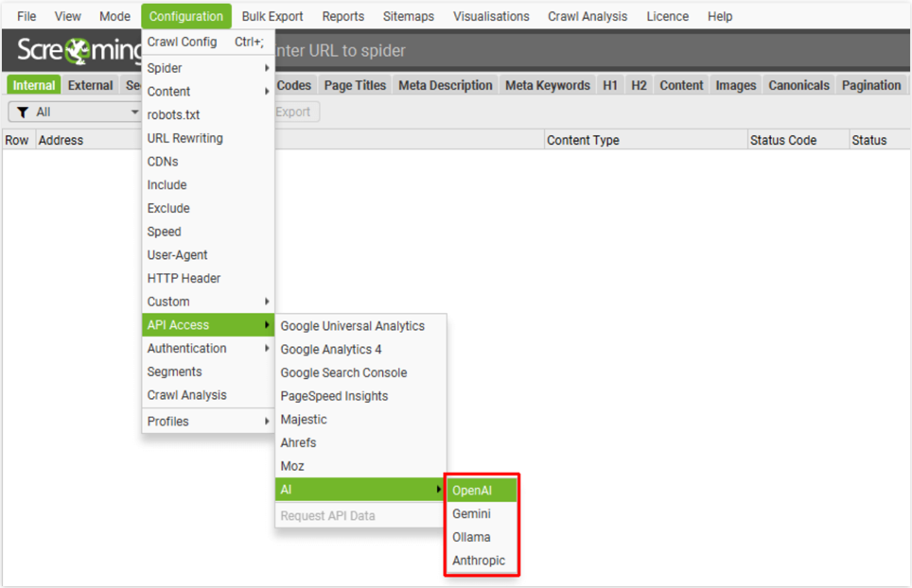Image resolution: width=912 pixels, height=588 pixels.
Task: Choose Google Search Console
Action: [360, 372]
